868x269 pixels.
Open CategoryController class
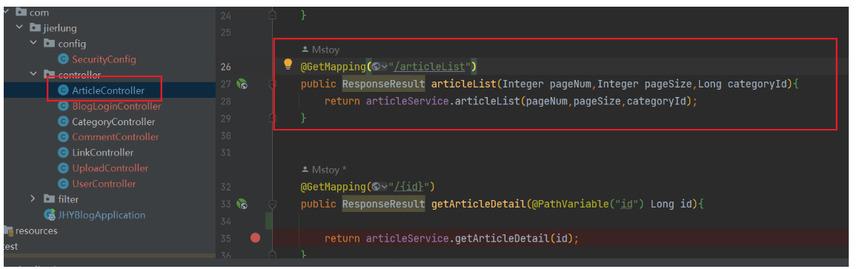113,122
